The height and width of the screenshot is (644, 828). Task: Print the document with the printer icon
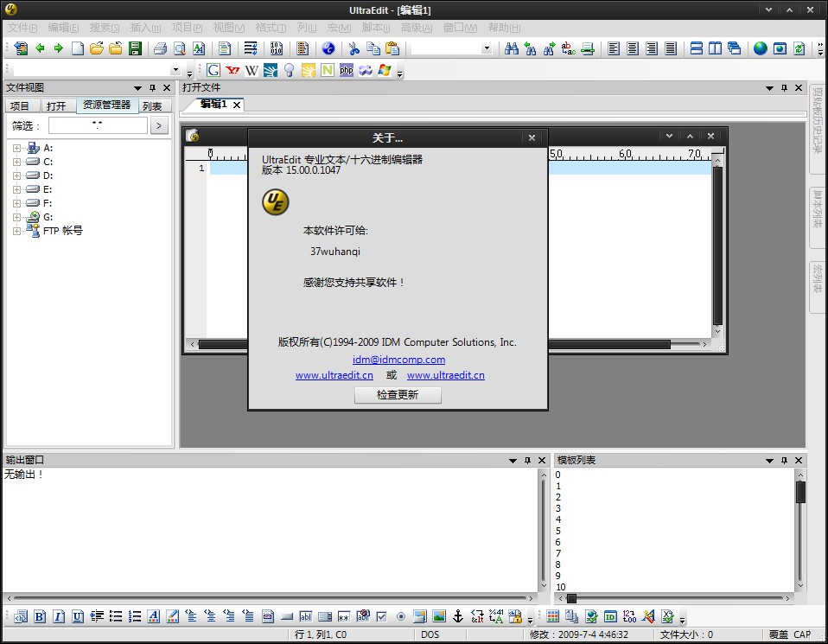(x=160, y=48)
